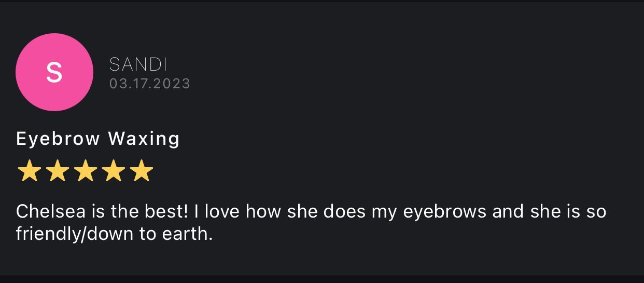Screen dimensions: 644x283
Task: Click the fifth rating star
Action: coord(141,171)
